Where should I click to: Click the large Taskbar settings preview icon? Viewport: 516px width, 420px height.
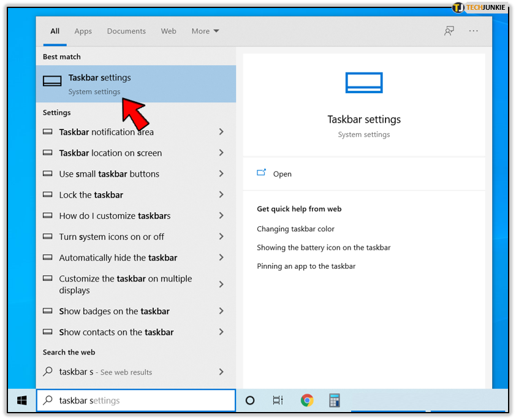364,83
